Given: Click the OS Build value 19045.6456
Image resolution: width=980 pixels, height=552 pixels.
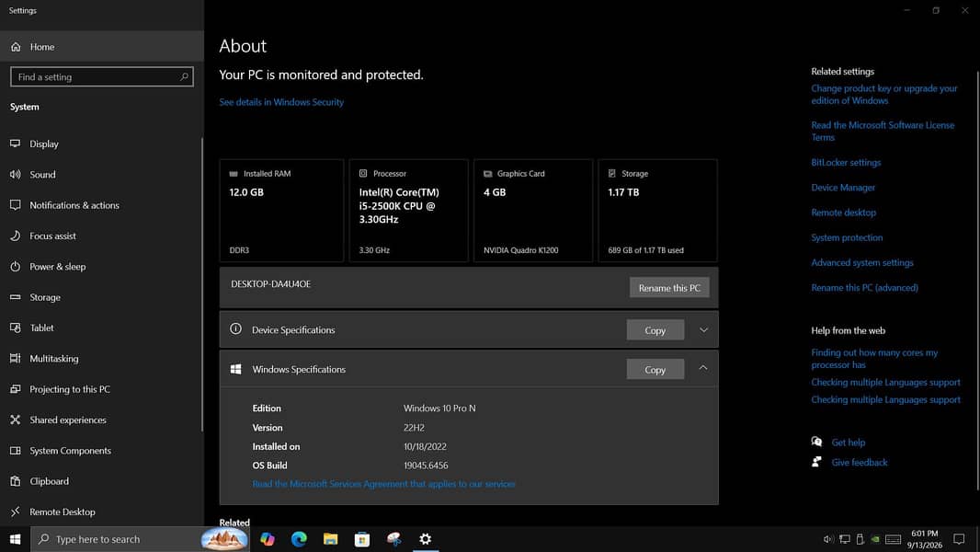Looking at the screenshot, I should 426,466.
